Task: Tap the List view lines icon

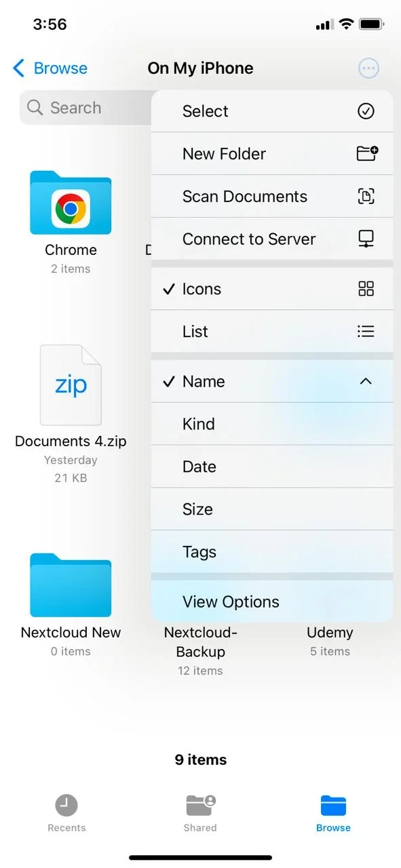Action: point(366,332)
